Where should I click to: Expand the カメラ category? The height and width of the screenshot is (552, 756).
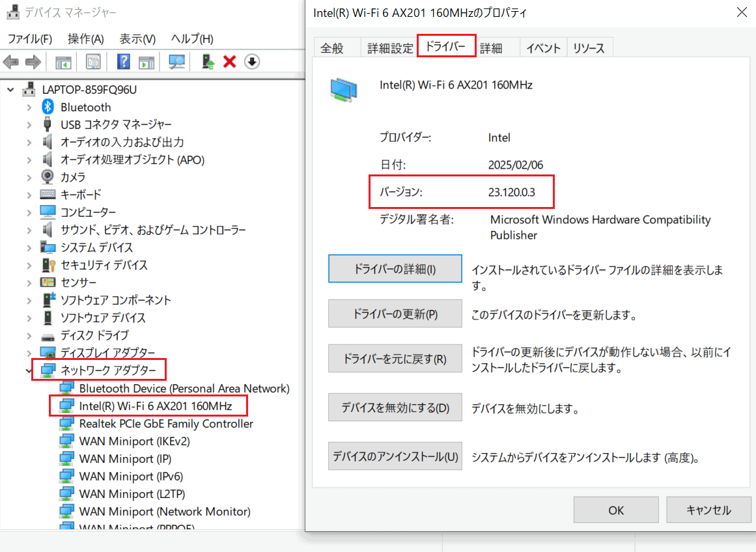tap(29, 178)
